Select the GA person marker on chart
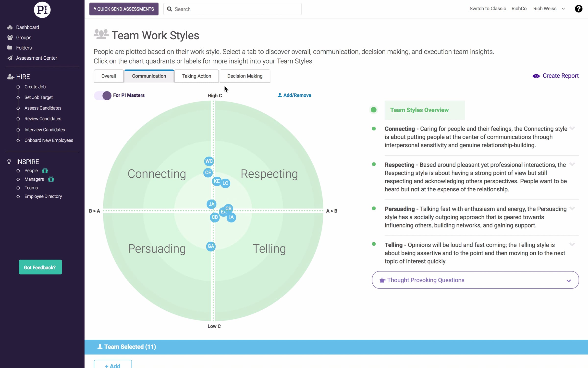Viewport: 588px width, 368px height. pos(211,246)
